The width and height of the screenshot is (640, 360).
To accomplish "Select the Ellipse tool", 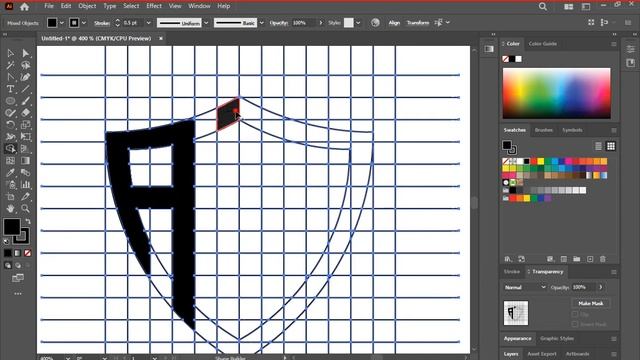I will pos(11,101).
